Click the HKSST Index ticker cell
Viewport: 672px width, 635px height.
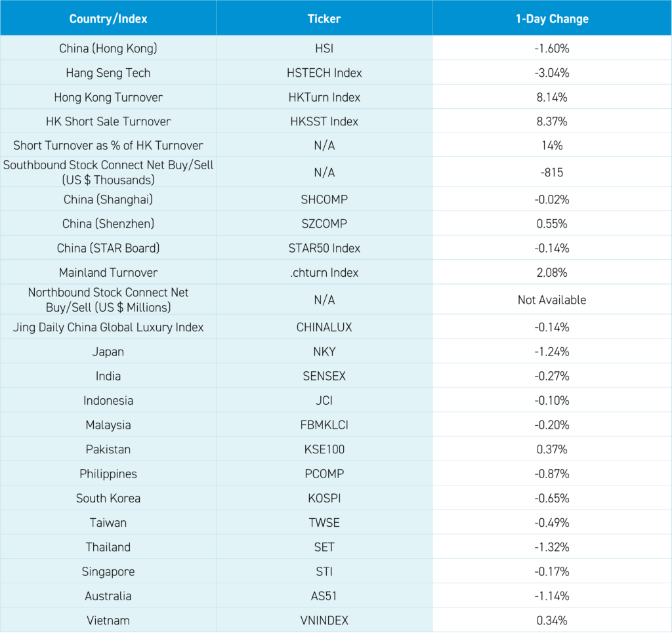point(324,121)
